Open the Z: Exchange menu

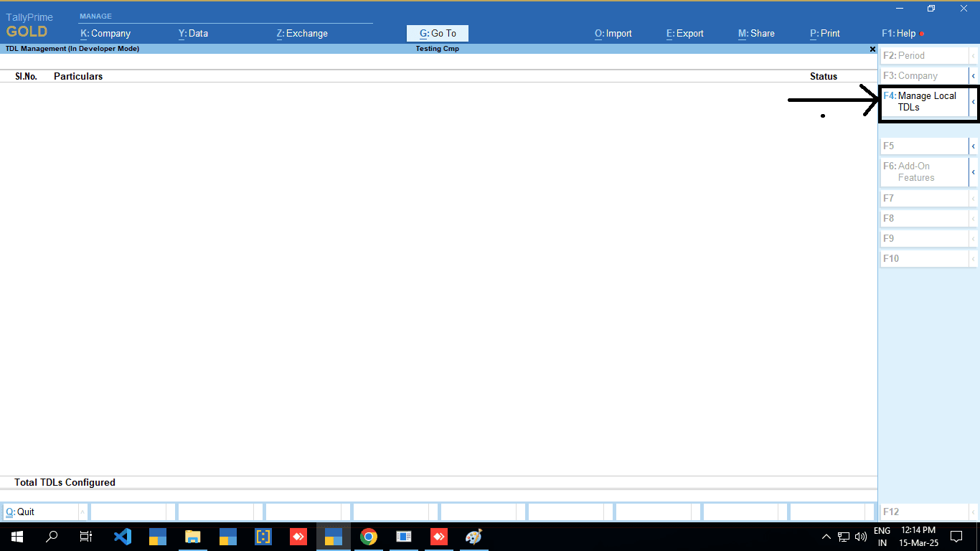[302, 33]
